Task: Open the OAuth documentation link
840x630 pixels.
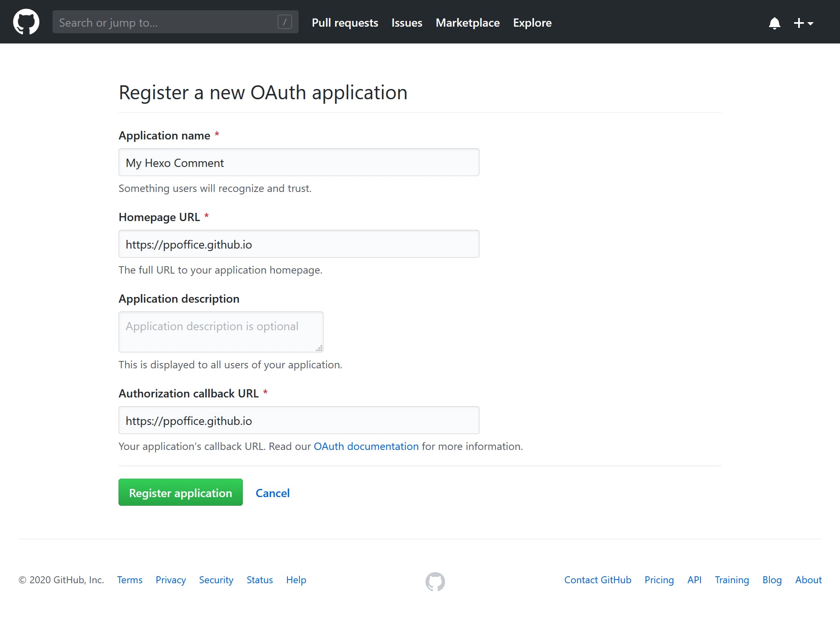Action: [366, 446]
